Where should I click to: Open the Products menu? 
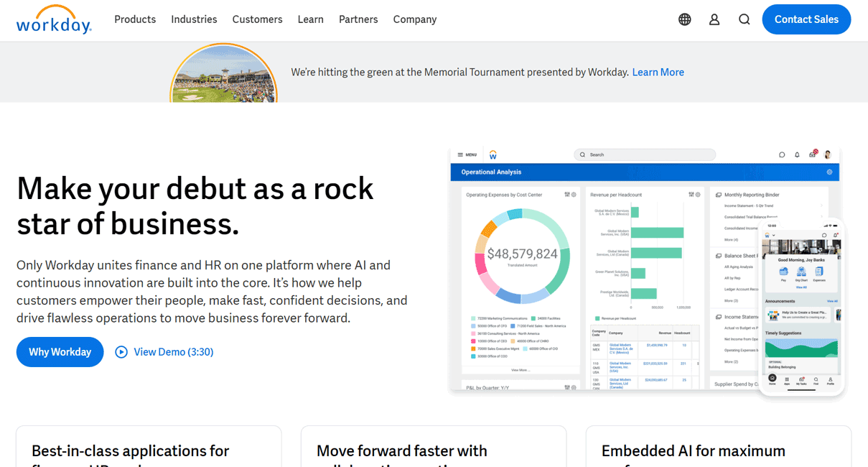[135, 19]
